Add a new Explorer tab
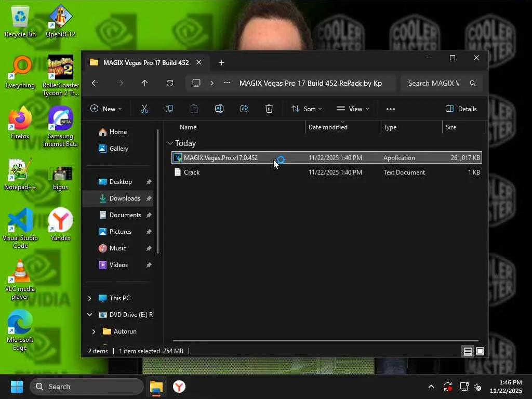The width and height of the screenshot is (532, 399). click(x=221, y=63)
